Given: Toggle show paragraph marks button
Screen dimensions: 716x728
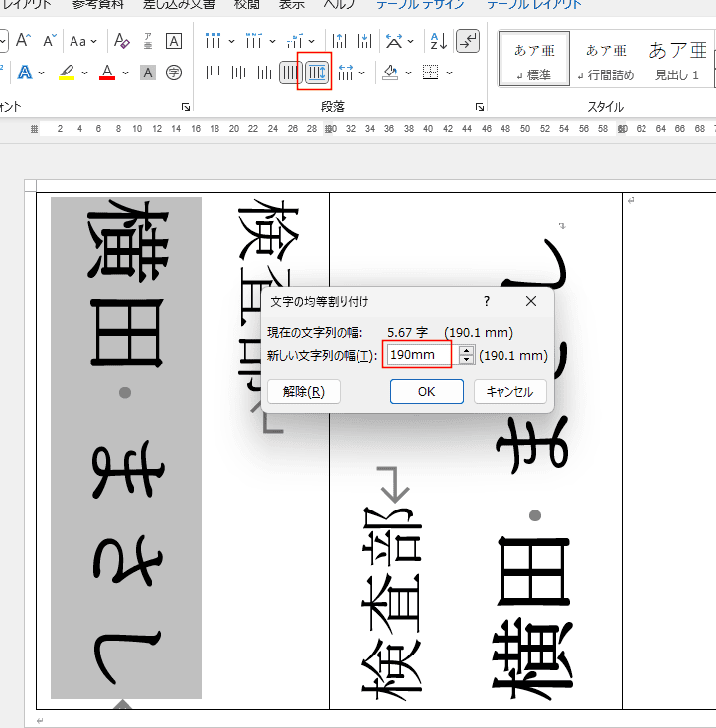Looking at the screenshot, I should point(468,41).
